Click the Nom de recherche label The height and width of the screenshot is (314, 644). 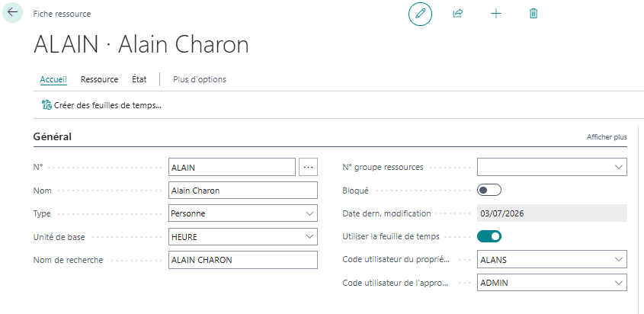pyautogui.click(x=68, y=260)
